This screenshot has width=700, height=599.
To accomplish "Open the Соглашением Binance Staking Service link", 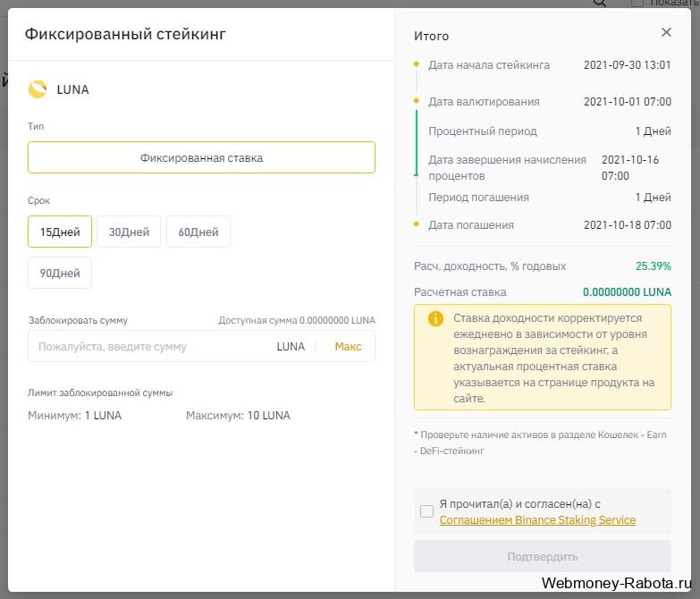I will (x=537, y=520).
